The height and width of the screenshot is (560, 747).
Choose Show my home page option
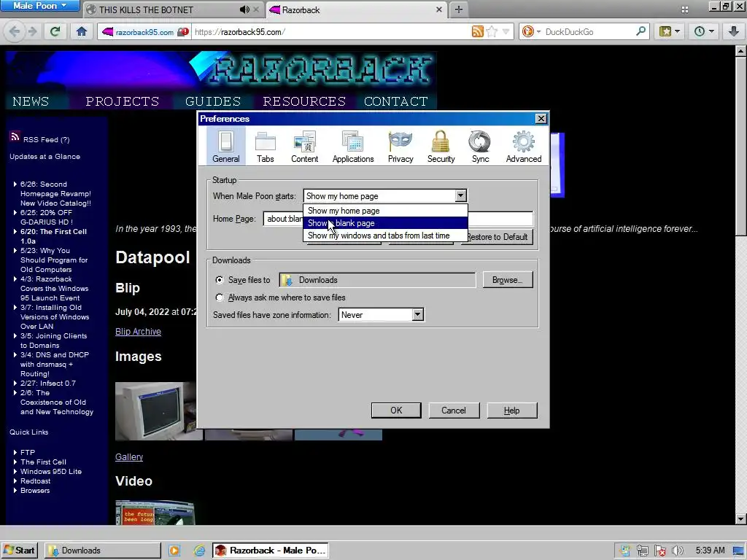click(x=385, y=211)
